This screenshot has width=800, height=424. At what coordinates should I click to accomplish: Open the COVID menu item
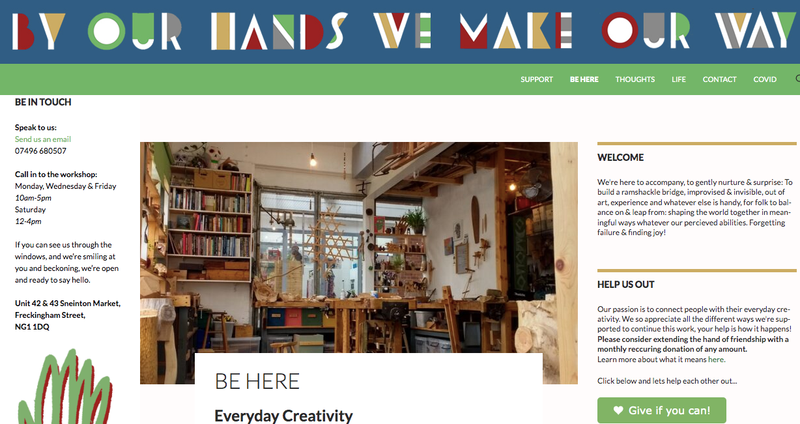click(x=765, y=80)
